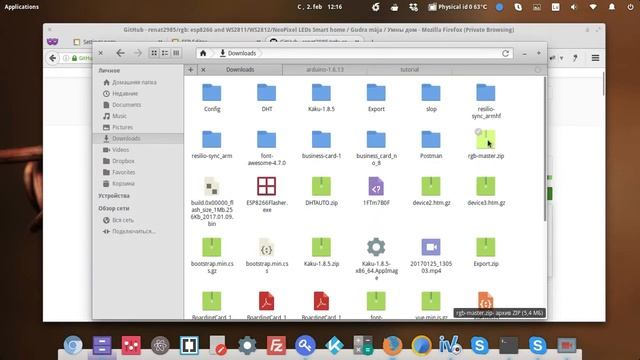Switch to column view
640x360 pixels.
[176, 53]
